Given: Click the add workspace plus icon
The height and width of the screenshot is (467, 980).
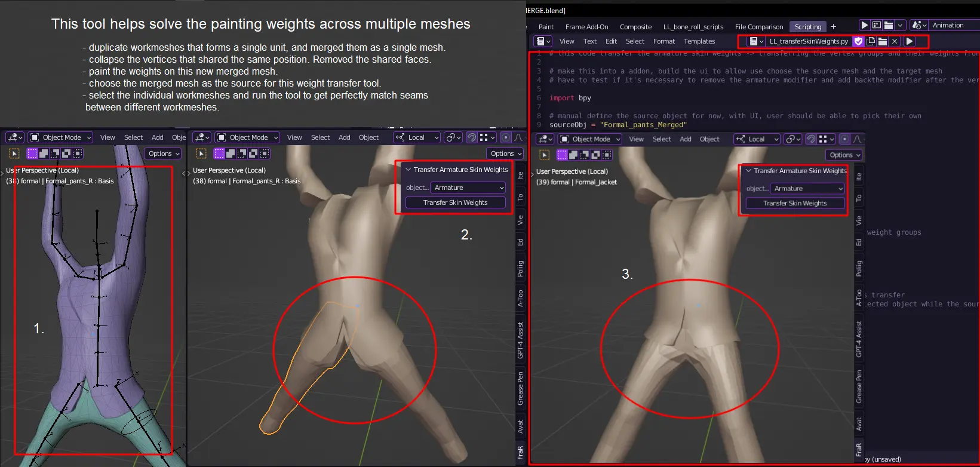Looking at the screenshot, I should (x=833, y=26).
